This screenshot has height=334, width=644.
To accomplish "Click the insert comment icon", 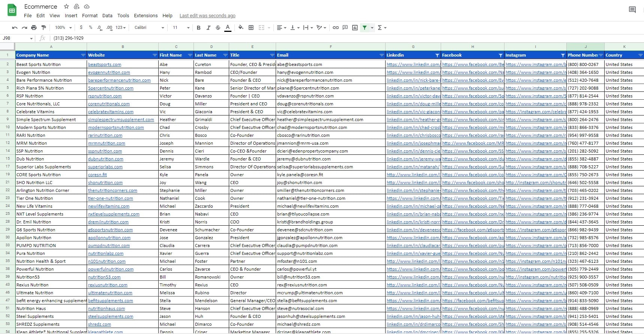I will point(345,27).
